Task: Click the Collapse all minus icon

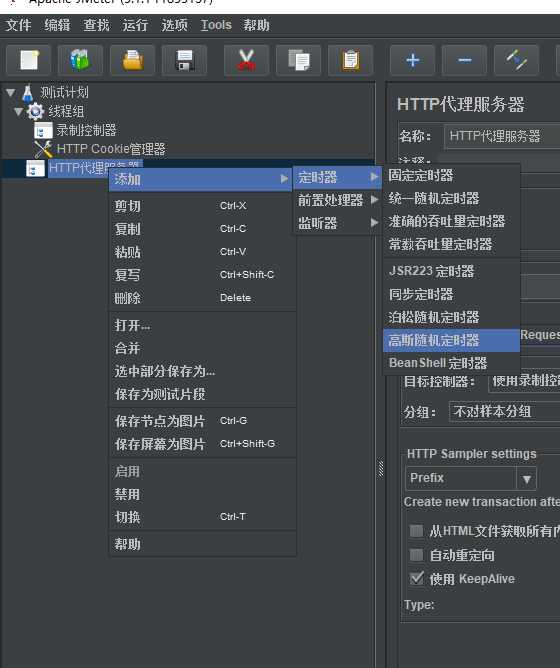Action: [465, 60]
